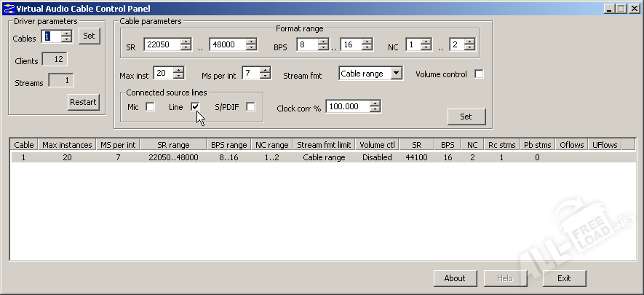Increase the maximum NC spinner value
The height and width of the screenshot is (295, 644).
pos(469,42)
